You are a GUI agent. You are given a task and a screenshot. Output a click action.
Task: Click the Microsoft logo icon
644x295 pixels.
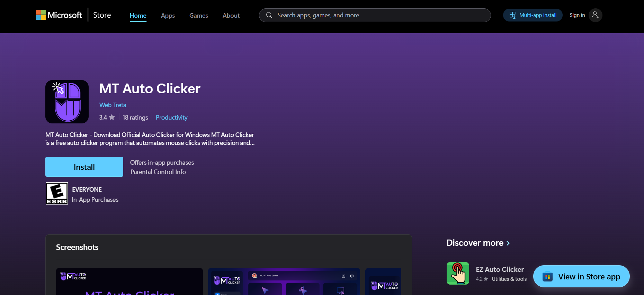[41, 15]
